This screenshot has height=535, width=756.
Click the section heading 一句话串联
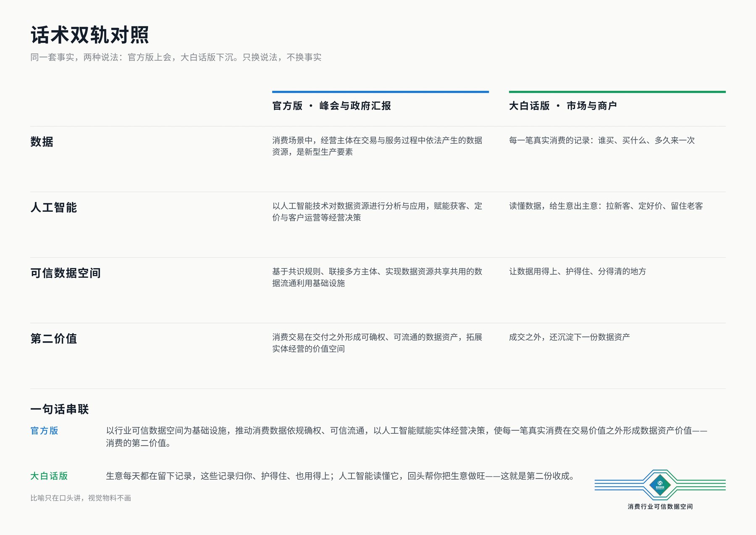pos(60,409)
